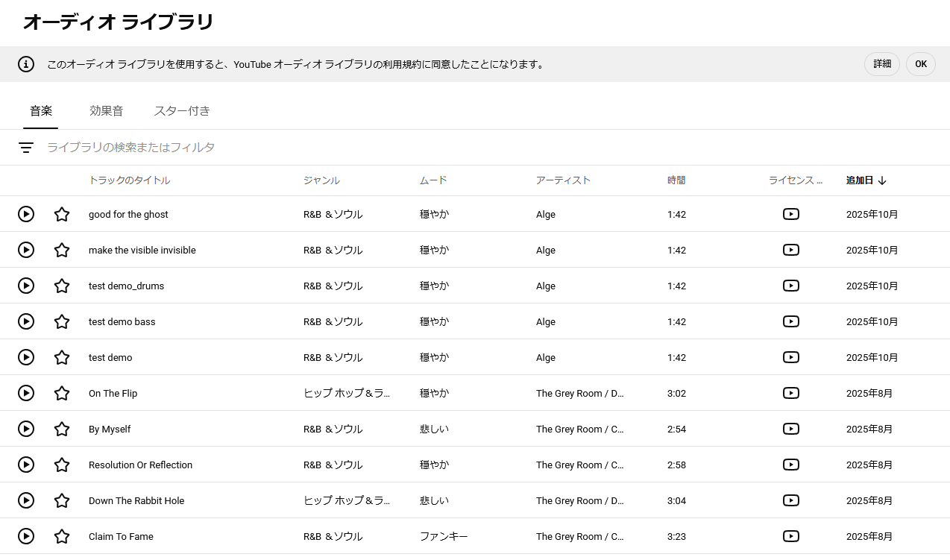950x560 pixels.
Task: Sort tracks by 時間 column header
Action: pos(676,180)
